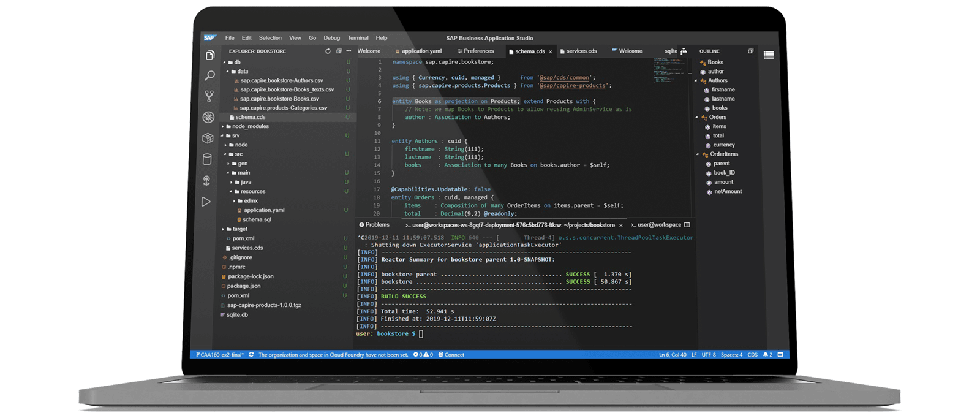Collapse OrderItems in the Outline
The image size is (980, 418).
[x=698, y=154]
